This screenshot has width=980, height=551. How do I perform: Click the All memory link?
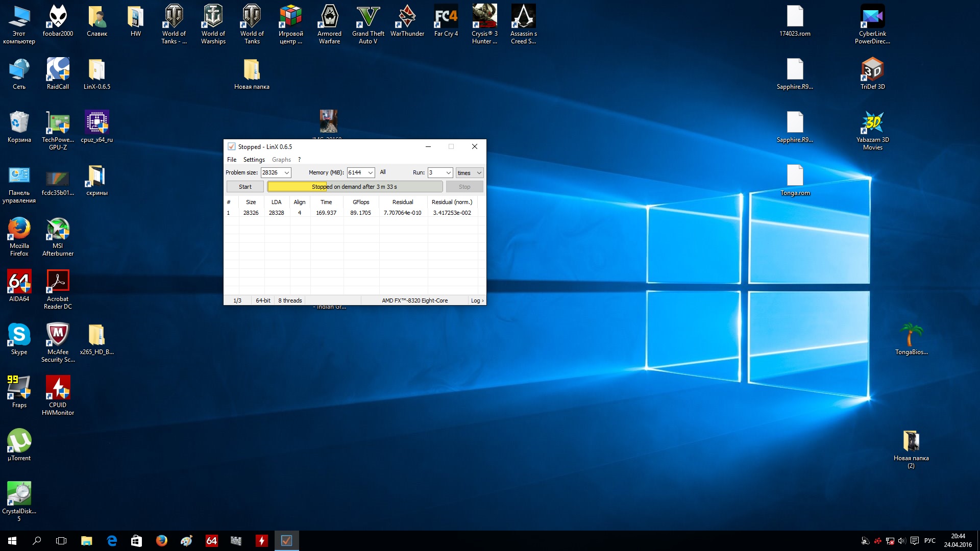tap(383, 172)
